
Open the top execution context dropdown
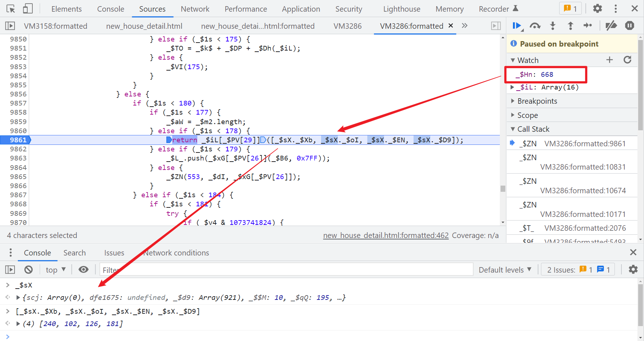(56, 270)
